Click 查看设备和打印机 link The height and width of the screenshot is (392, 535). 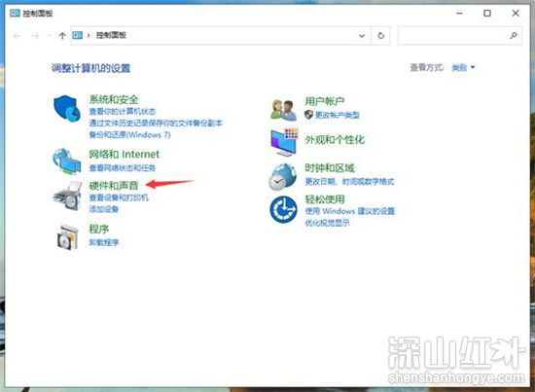(119, 197)
